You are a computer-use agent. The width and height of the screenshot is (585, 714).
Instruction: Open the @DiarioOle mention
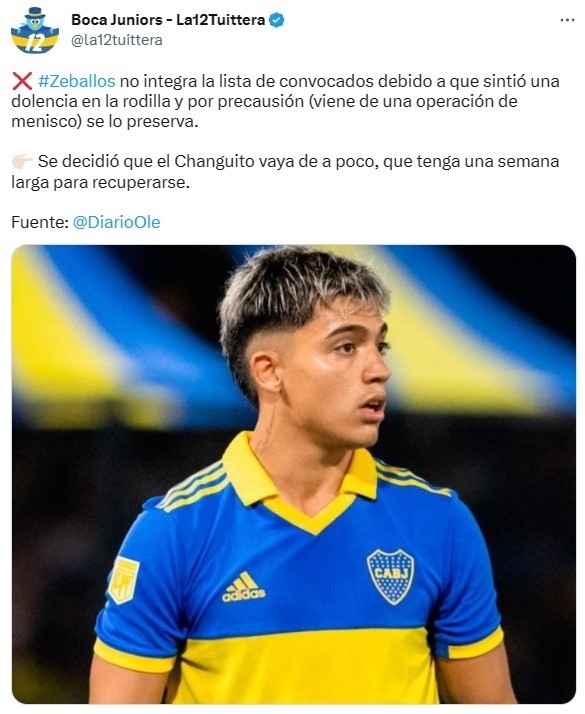[x=117, y=222]
